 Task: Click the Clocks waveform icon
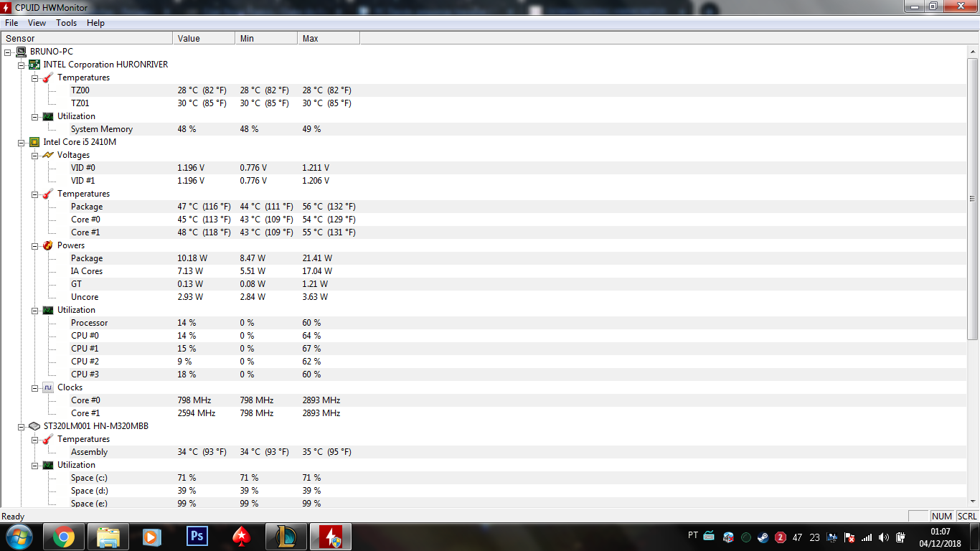click(x=47, y=387)
